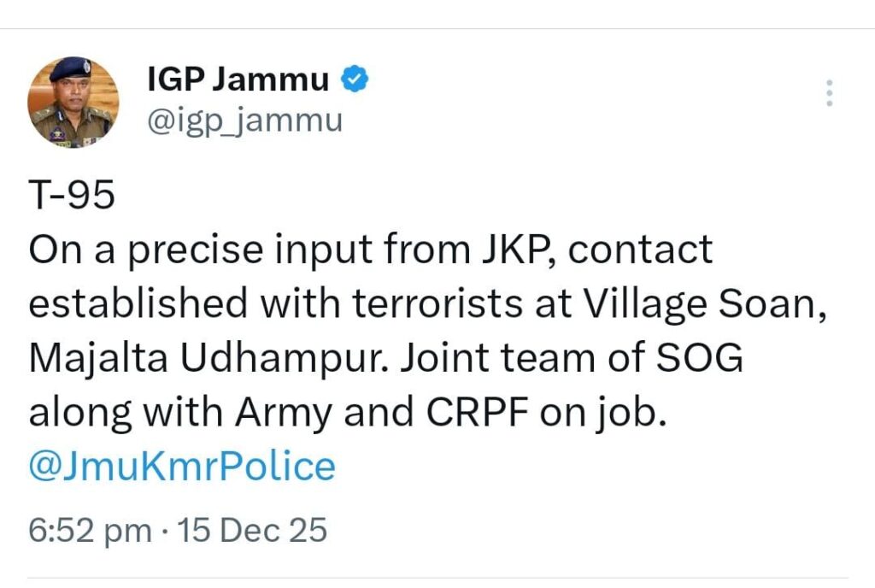The width and height of the screenshot is (875, 588).
Task: Open the @JmuKmrPolice mention link
Action: tap(182, 467)
